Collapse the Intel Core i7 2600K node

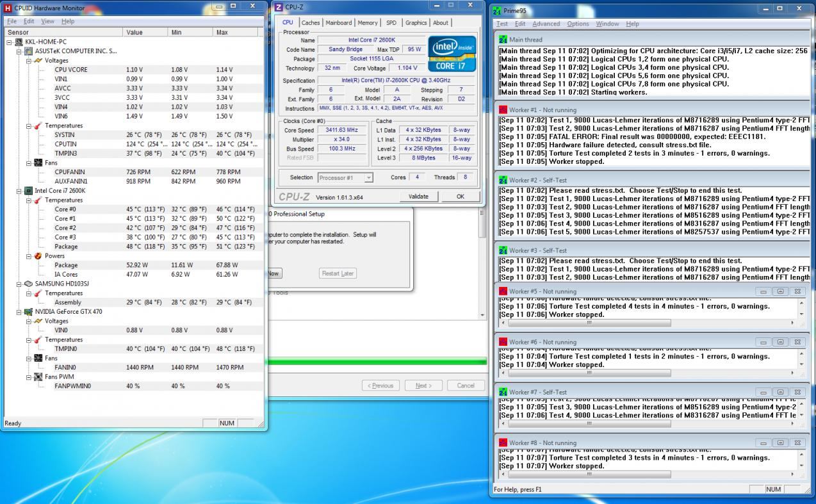[x=19, y=191]
